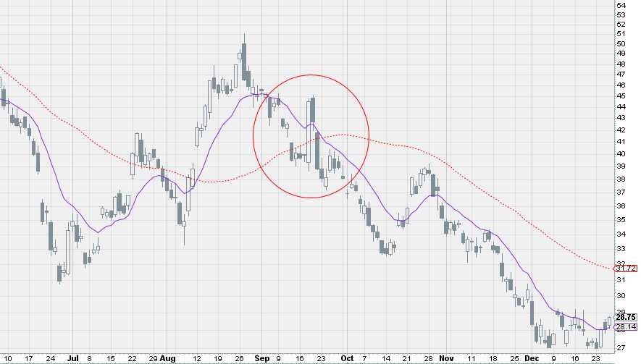Click the Jul label on the date axis
Viewport: 641px width, 364px height.
pyautogui.click(x=72, y=357)
